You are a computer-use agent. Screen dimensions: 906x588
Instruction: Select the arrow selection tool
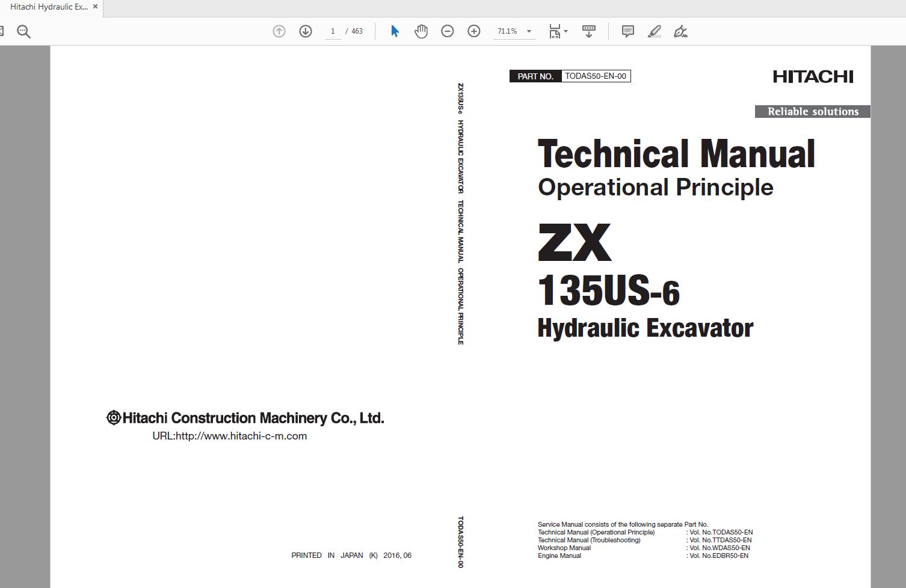[x=395, y=31]
